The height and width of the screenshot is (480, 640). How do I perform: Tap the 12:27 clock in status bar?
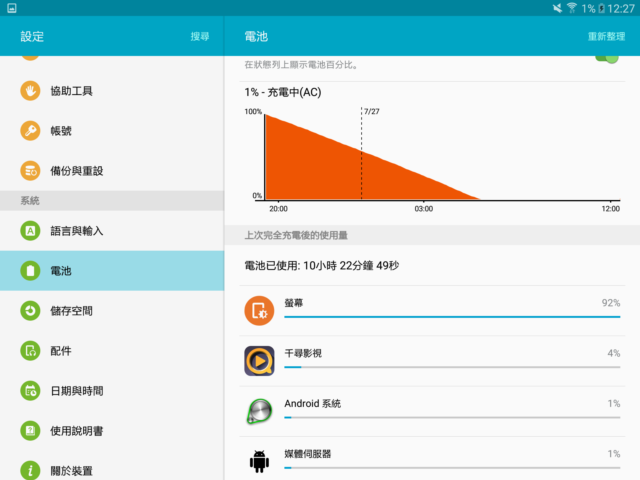[621, 9]
